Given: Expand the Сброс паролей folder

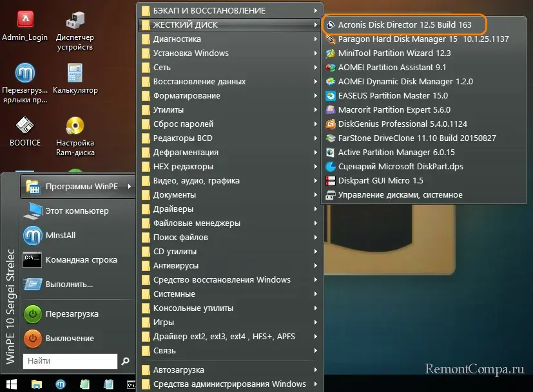Looking at the screenshot, I should 230,124.
